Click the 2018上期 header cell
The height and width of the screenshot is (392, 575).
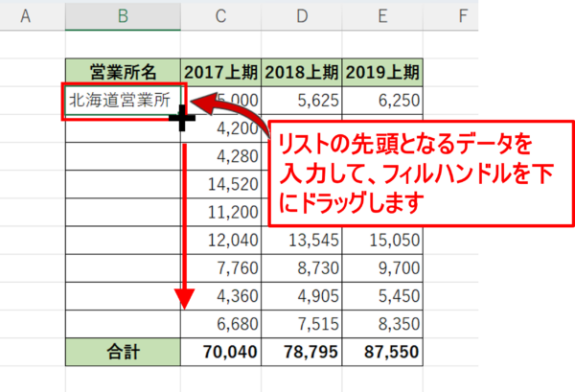pos(302,72)
